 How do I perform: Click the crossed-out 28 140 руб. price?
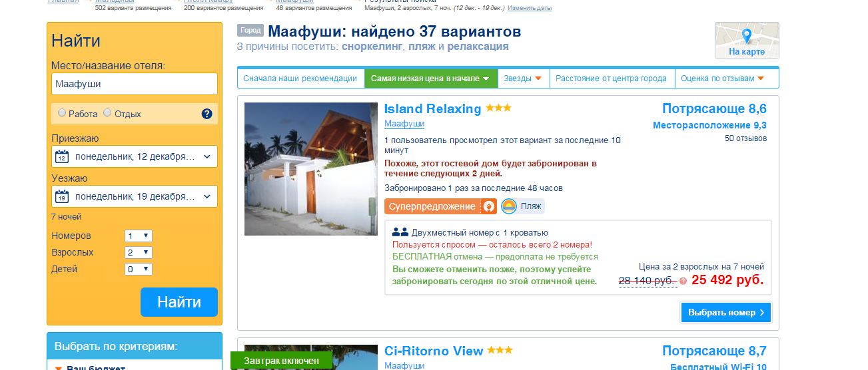pyautogui.click(x=648, y=281)
